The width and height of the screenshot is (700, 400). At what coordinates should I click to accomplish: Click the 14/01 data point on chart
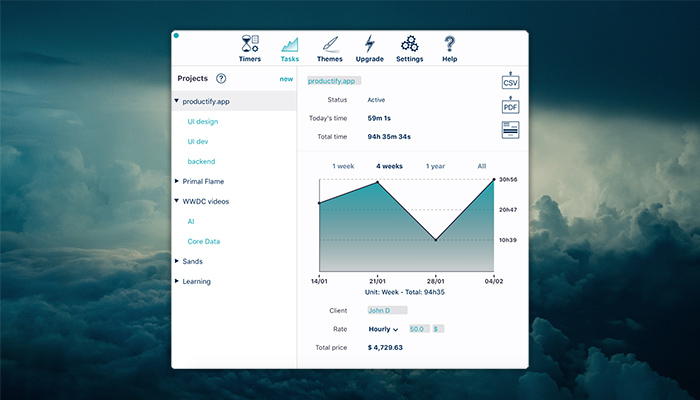point(319,203)
